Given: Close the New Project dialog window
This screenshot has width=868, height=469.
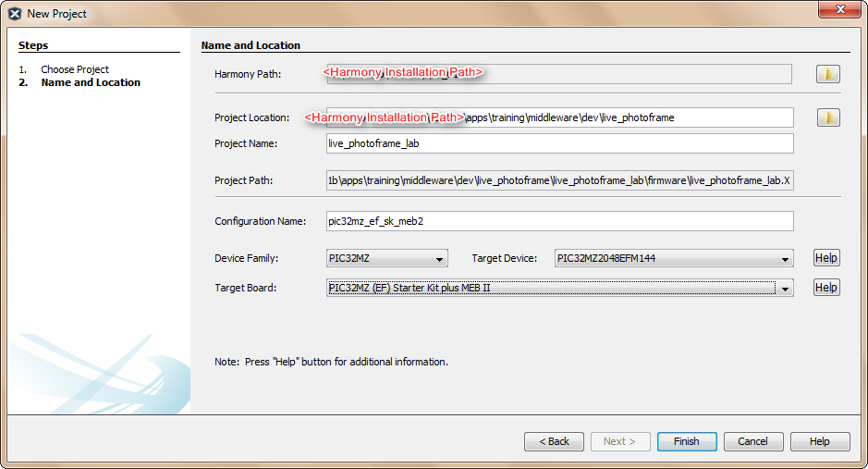Looking at the screenshot, I should tap(837, 9).
